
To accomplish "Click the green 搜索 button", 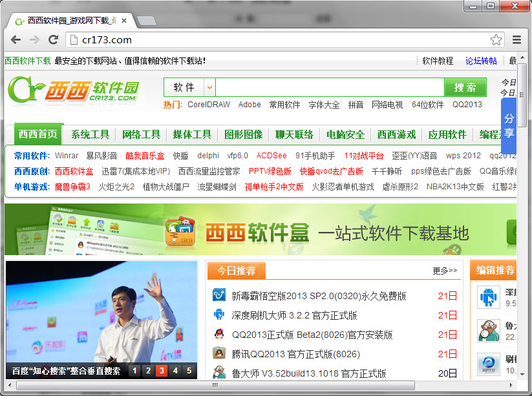I will (465, 87).
